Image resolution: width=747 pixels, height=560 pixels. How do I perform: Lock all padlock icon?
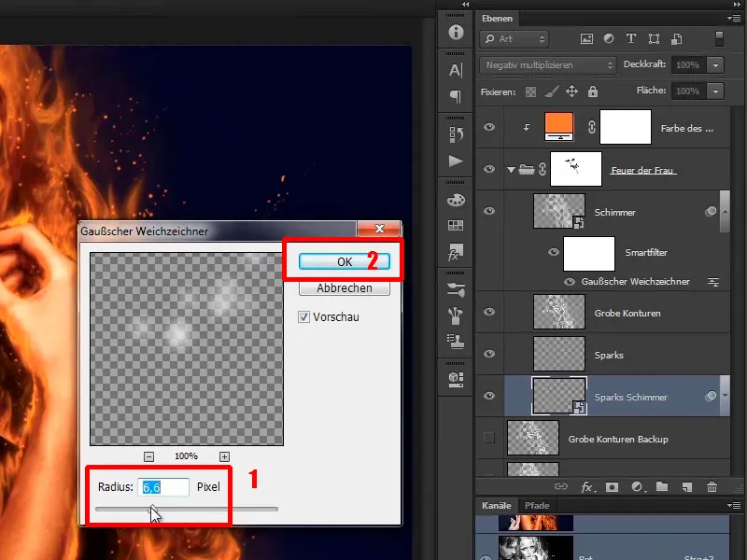(x=593, y=91)
